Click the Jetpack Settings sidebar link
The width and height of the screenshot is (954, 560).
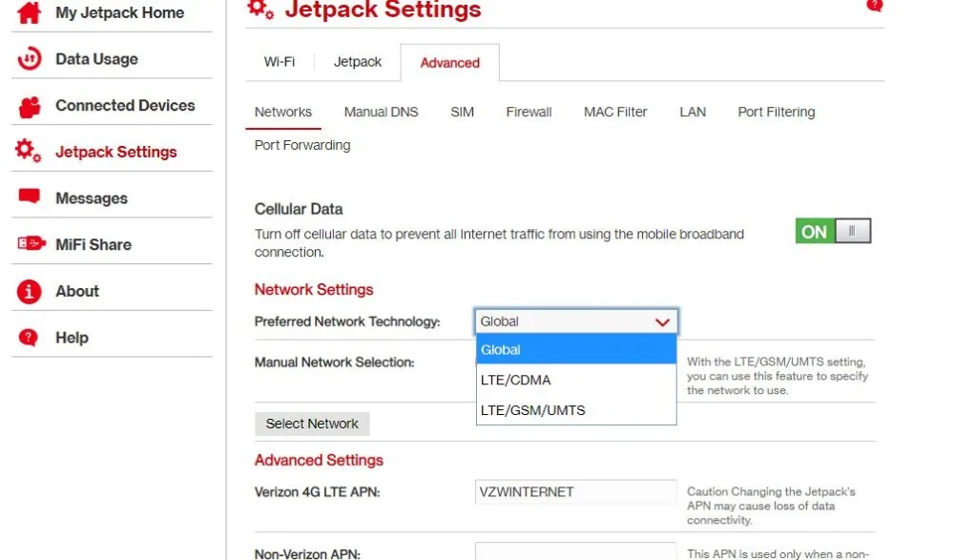[116, 152]
